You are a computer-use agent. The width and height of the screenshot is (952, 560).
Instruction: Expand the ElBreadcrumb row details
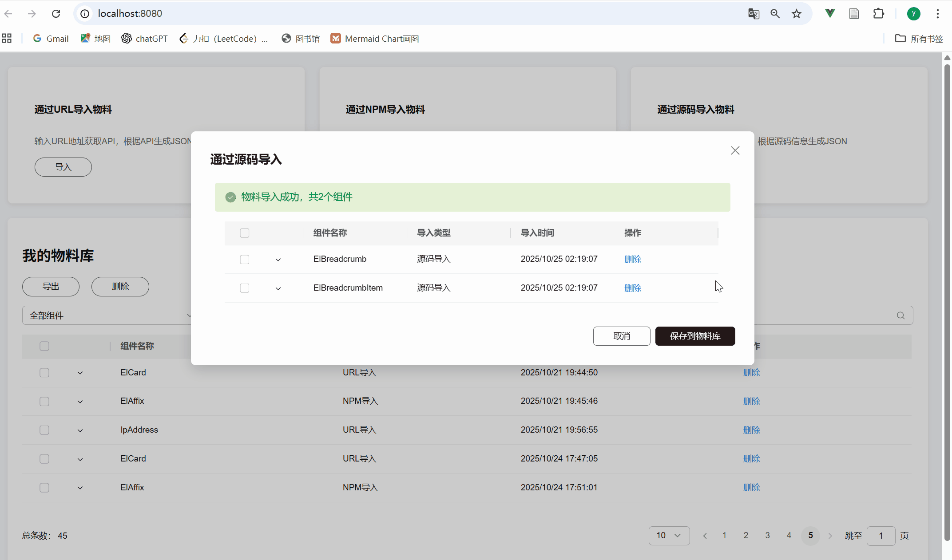click(x=278, y=260)
